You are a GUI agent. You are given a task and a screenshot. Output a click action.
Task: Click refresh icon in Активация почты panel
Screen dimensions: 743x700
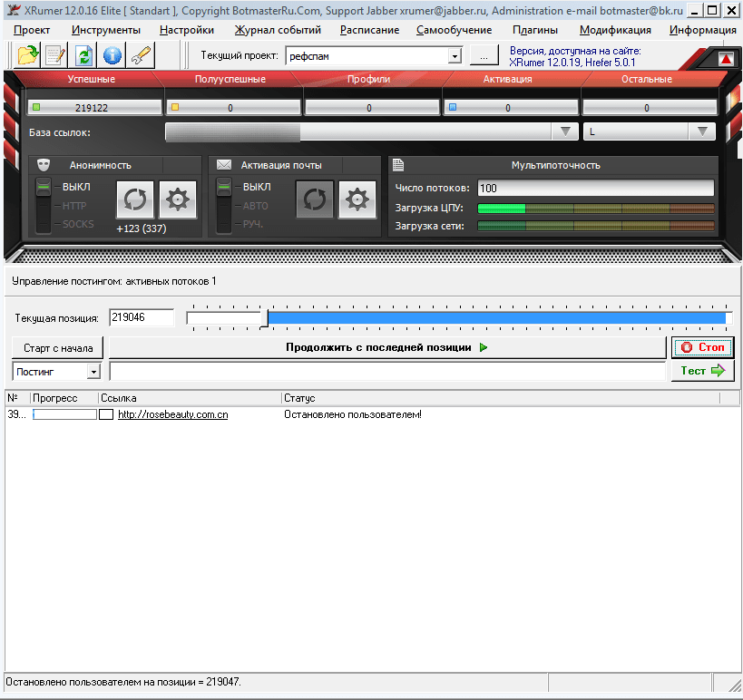(315, 199)
